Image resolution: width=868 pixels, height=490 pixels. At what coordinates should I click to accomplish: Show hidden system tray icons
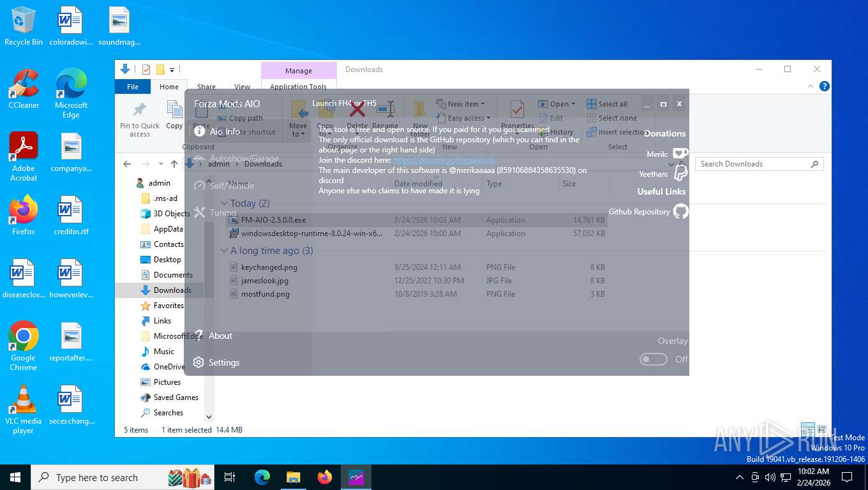pyautogui.click(x=740, y=477)
